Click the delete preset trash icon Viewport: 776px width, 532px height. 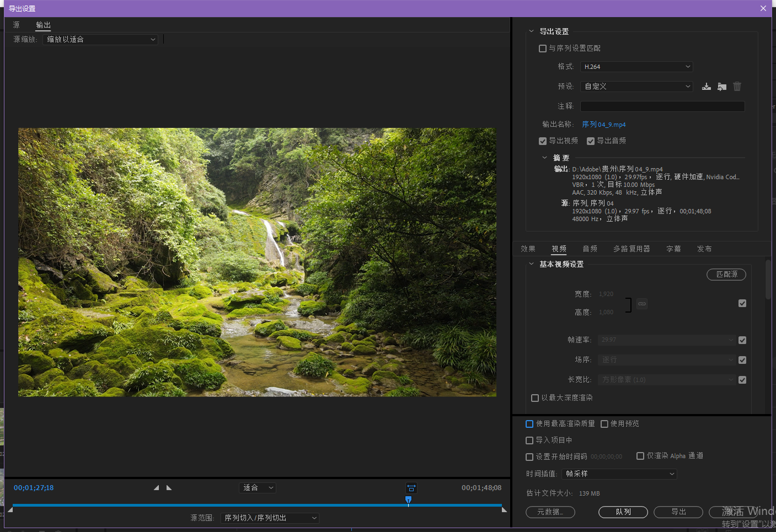[x=737, y=87]
